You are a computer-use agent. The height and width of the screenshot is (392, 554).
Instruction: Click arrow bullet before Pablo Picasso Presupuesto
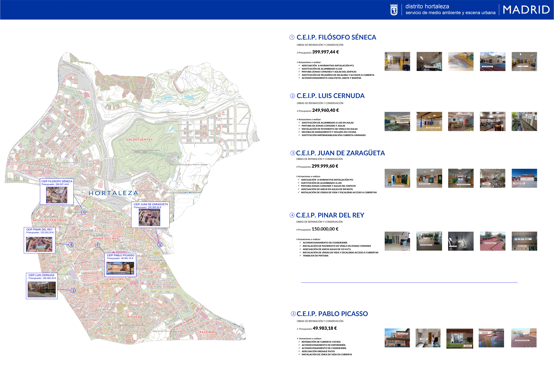click(x=298, y=329)
